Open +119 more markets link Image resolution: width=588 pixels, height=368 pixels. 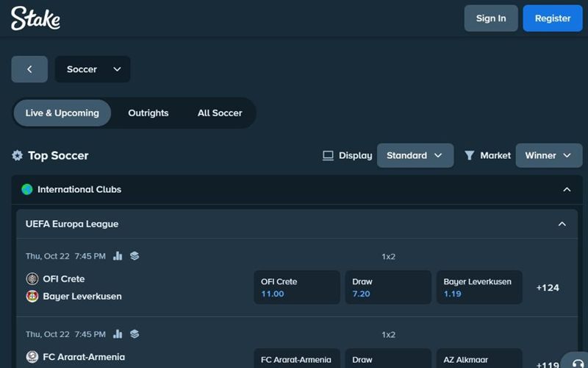(548, 364)
